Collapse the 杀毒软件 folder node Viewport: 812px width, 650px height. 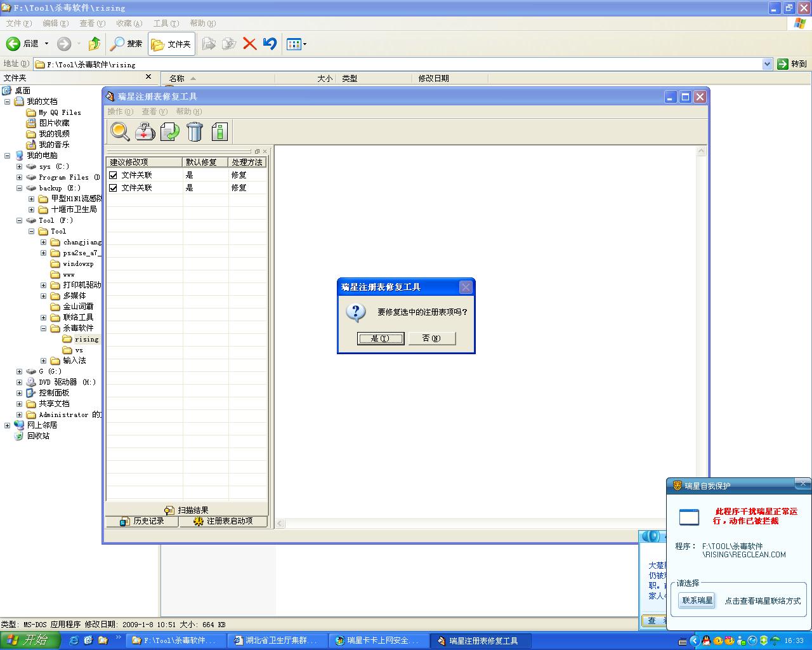(43, 328)
